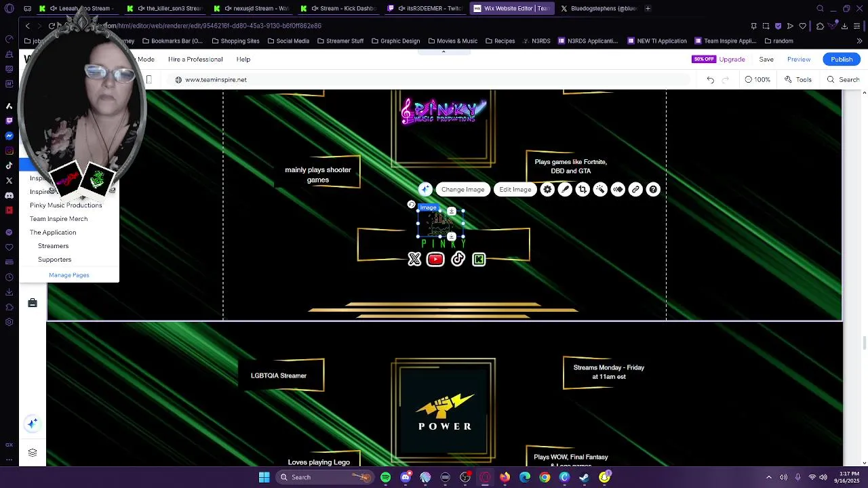Screen dimensions: 868x488
Task: Click the Change Image button
Action: coord(462,190)
